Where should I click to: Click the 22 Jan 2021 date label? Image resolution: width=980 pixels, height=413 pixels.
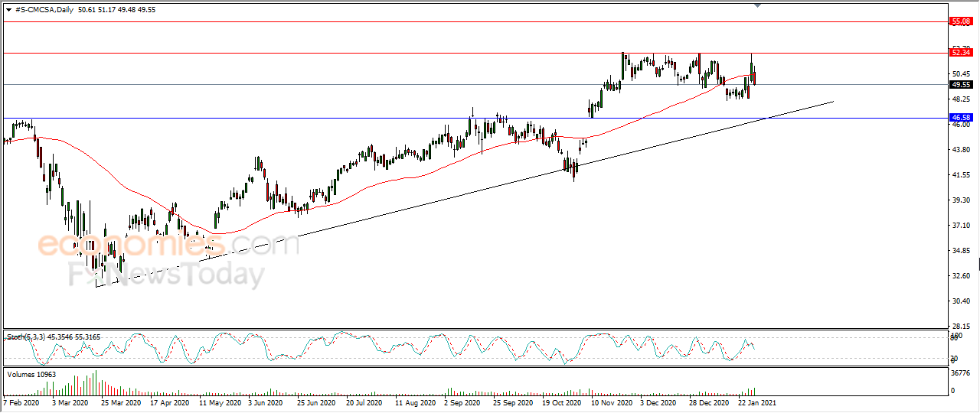[757, 402]
